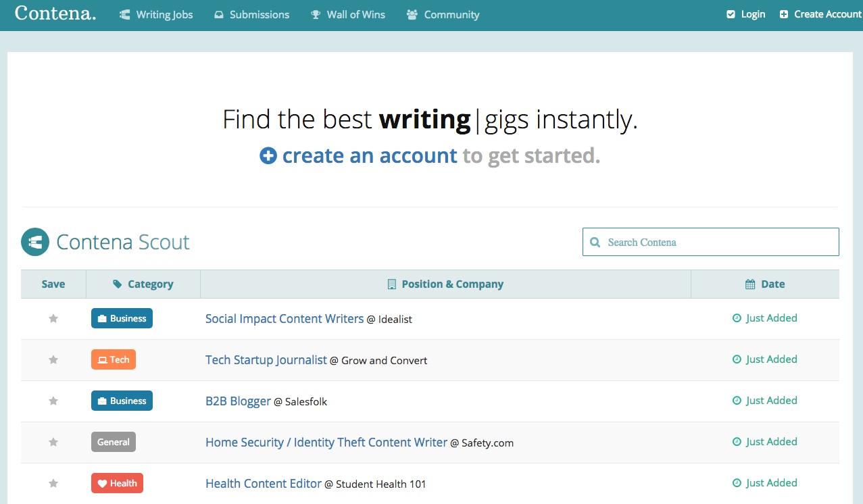Click the round Contena Scout icon
Viewport: 863px width, 504px height.
35,242
